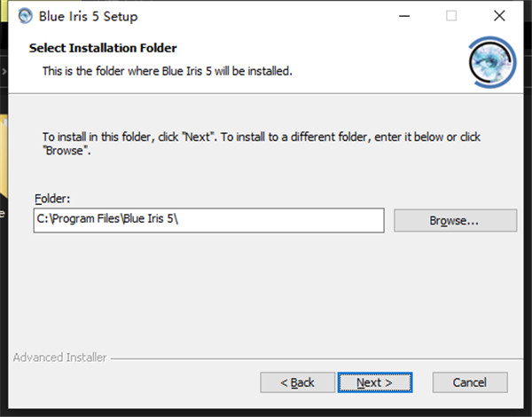Screen dimensions: 532x417
Task: Click the Browse... button
Action: [455, 220]
